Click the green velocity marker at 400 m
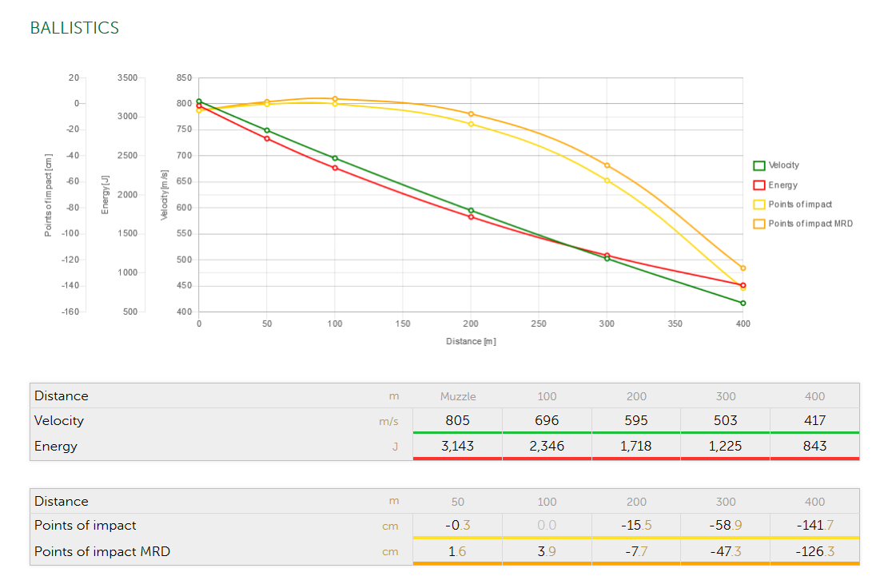 click(x=743, y=303)
